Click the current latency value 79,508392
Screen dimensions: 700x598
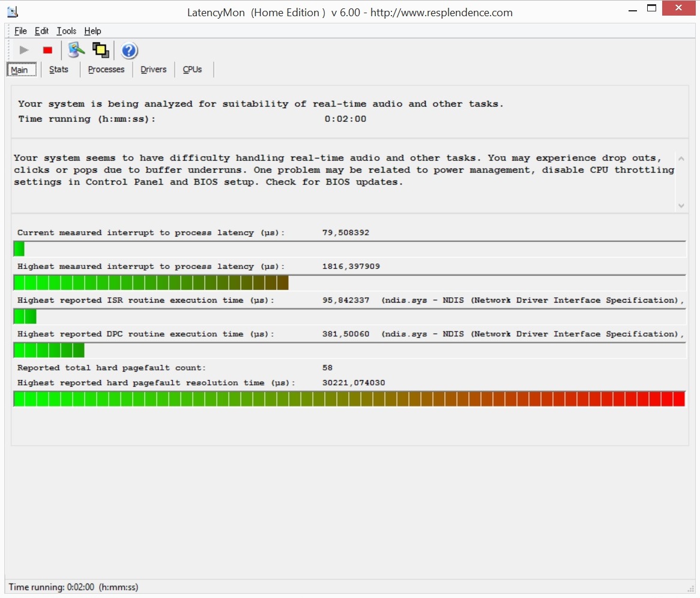(346, 233)
